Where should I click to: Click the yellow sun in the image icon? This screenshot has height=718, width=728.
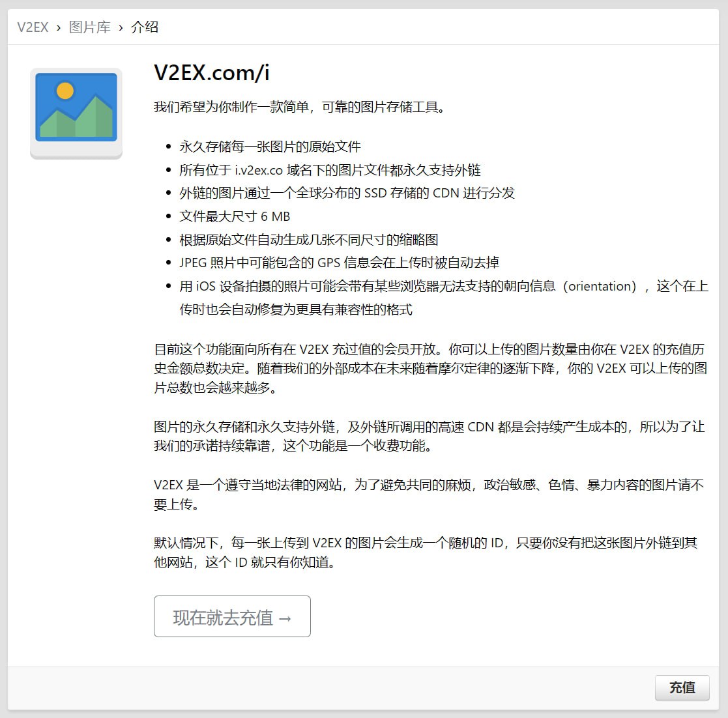pyautogui.click(x=65, y=91)
